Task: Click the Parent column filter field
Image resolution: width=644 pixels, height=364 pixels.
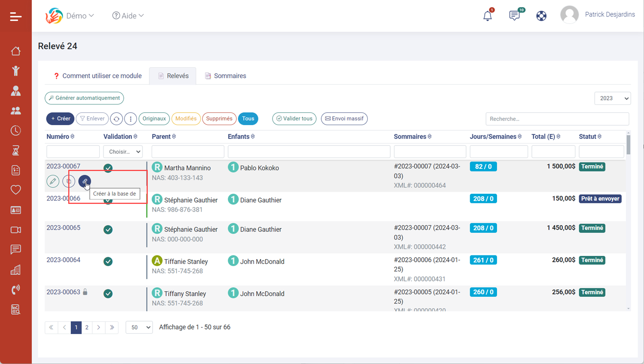Action: 188,151
